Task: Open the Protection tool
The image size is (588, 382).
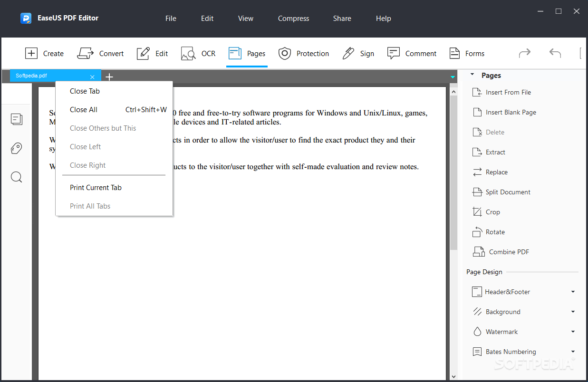Action: click(x=303, y=54)
